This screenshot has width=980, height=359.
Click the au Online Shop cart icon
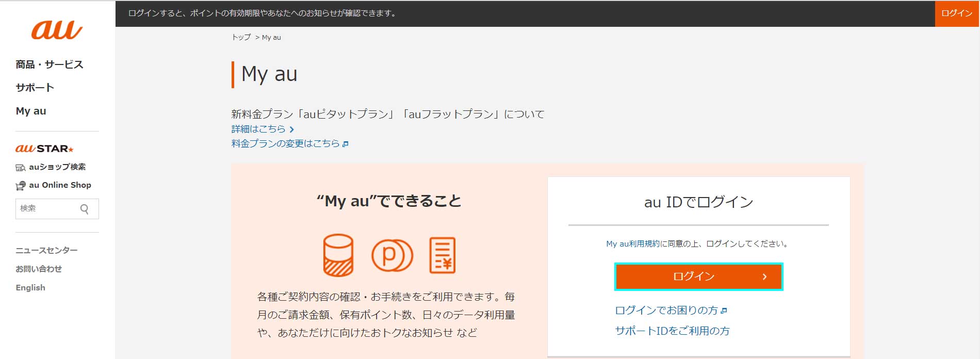coord(20,186)
